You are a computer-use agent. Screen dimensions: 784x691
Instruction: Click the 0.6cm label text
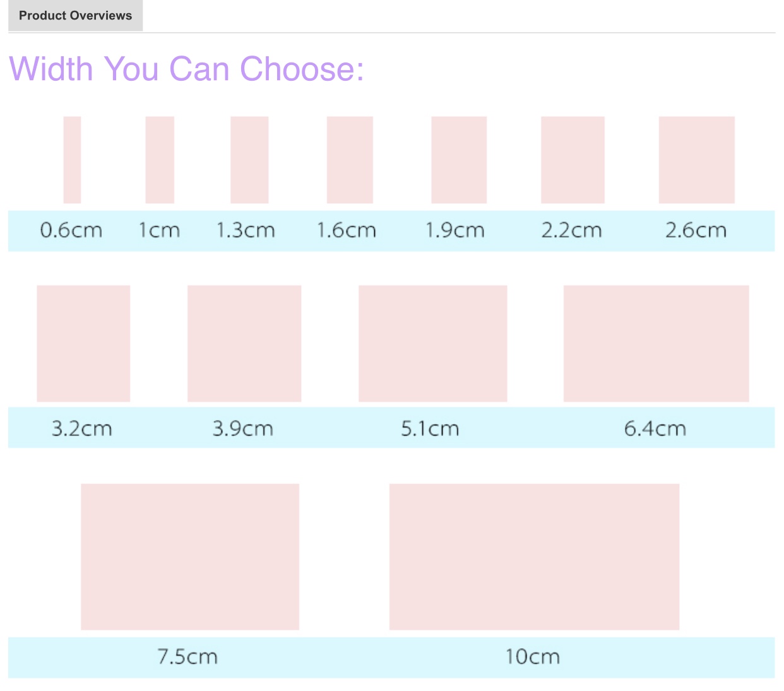coord(71,230)
